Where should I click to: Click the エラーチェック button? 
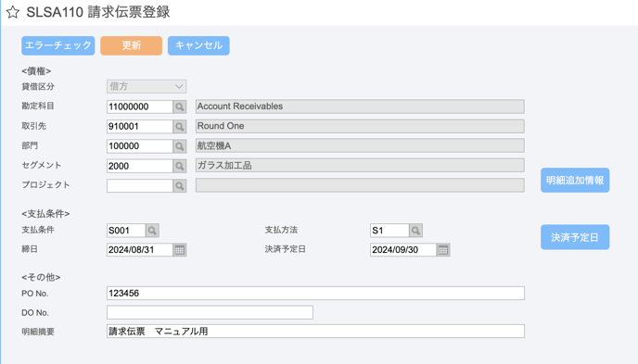tap(58, 45)
